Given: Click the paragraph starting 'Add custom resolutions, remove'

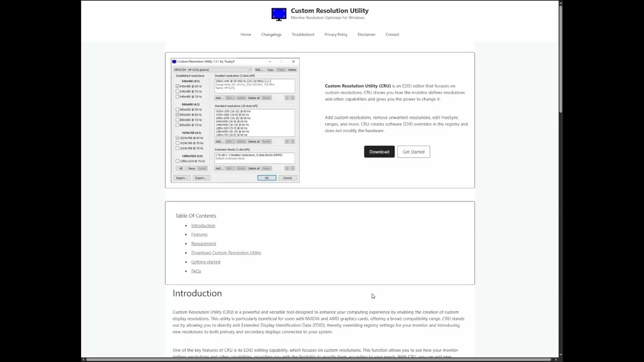Looking at the screenshot, I should click(396, 124).
